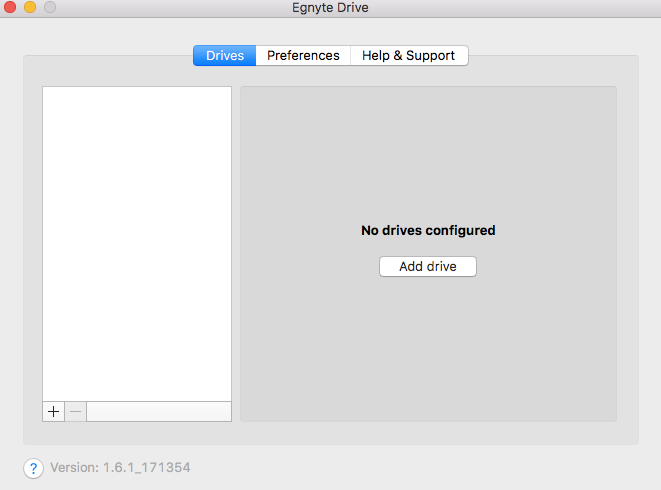
Task: Go to the Help & Support tab
Action: (x=409, y=56)
